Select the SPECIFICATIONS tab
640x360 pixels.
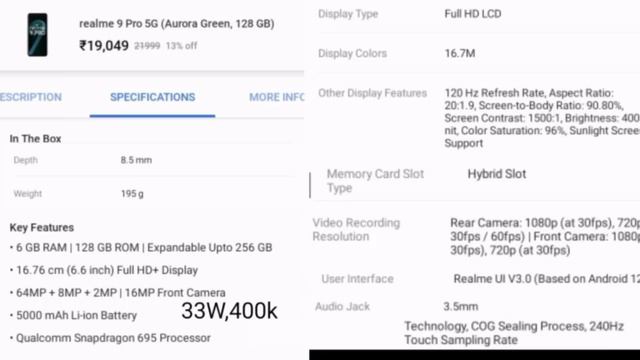[152, 97]
